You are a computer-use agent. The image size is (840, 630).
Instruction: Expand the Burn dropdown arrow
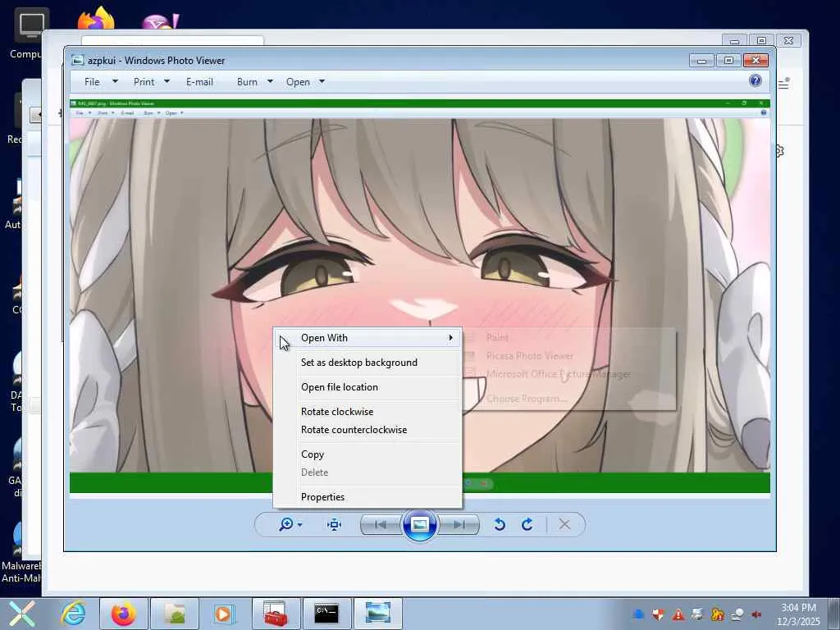click(x=270, y=81)
